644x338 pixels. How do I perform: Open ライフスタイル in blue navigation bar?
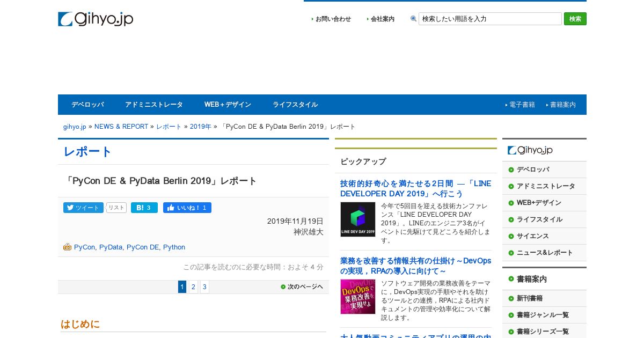point(295,105)
